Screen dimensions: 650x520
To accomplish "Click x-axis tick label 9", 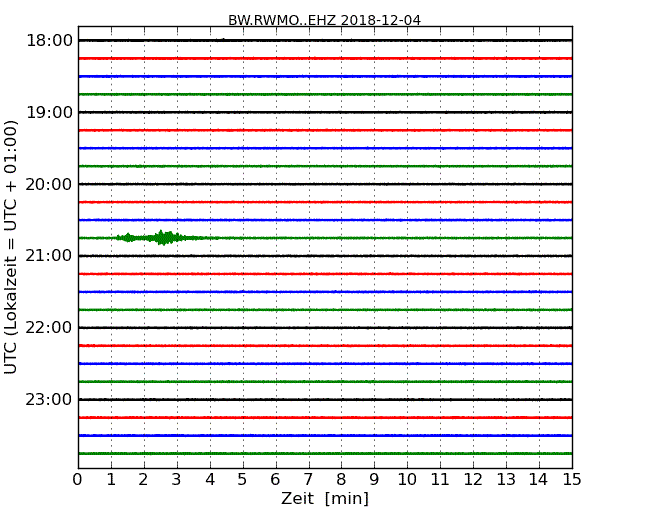I will point(374,479).
